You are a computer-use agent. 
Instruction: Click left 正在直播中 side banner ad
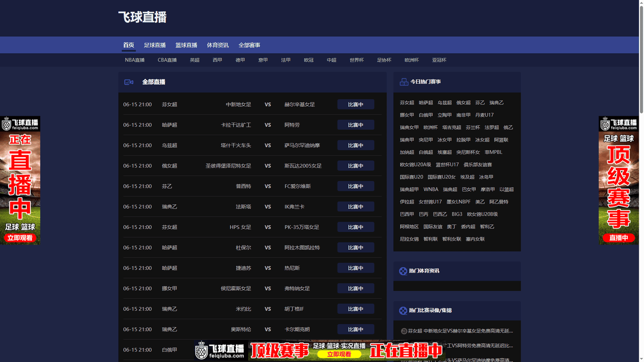point(20,180)
